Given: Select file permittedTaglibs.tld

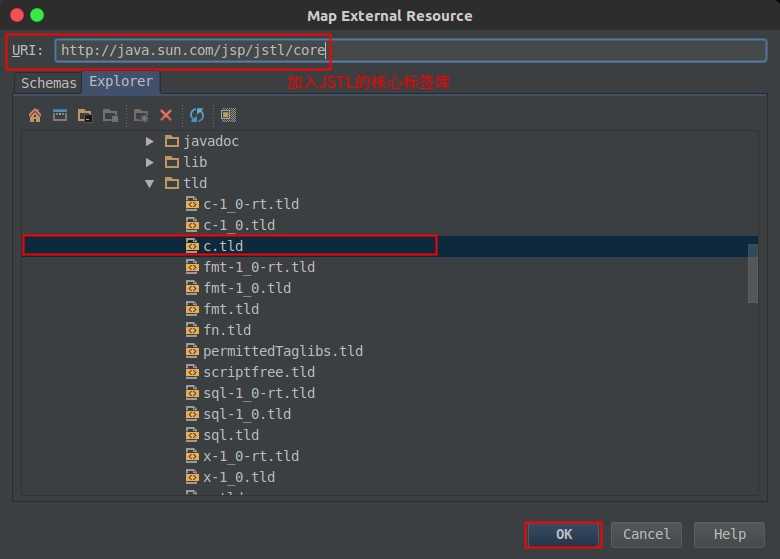Looking at the screenshot, I should coord(283,351).
